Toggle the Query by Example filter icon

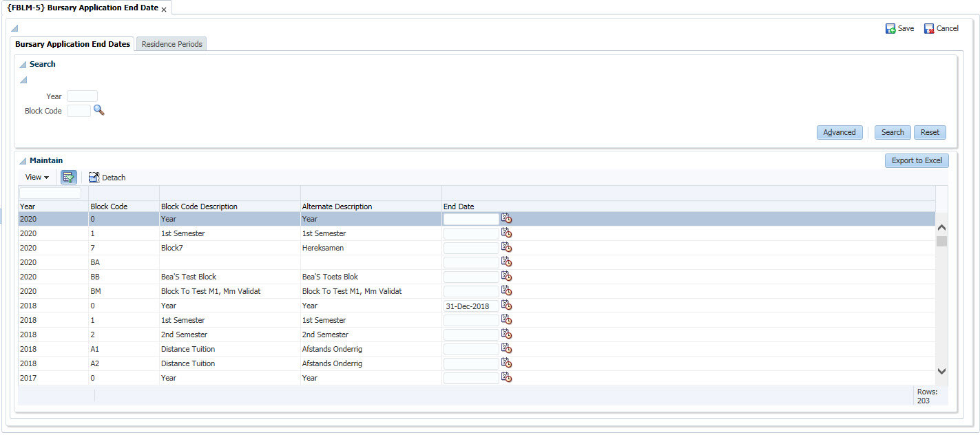pos(68,178)
